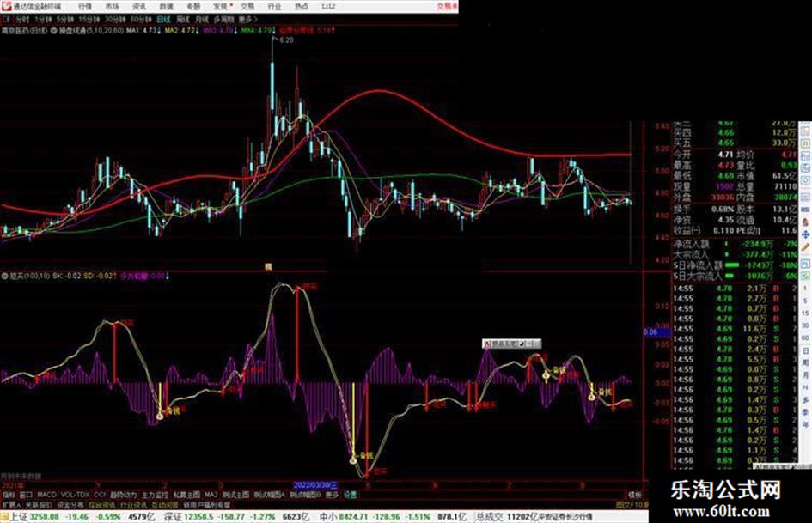Click sidebar 日 period icon
This screenshot has width=812, height=523.
[806, 350]
